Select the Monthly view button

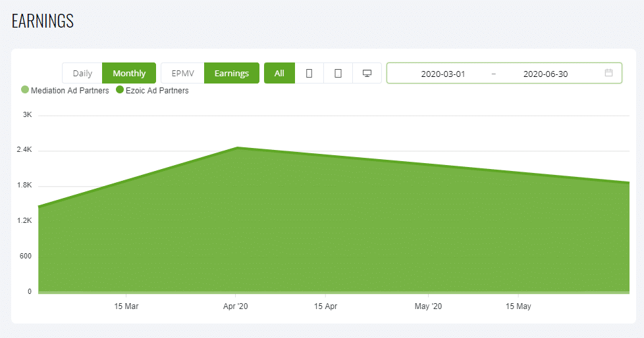129,73
